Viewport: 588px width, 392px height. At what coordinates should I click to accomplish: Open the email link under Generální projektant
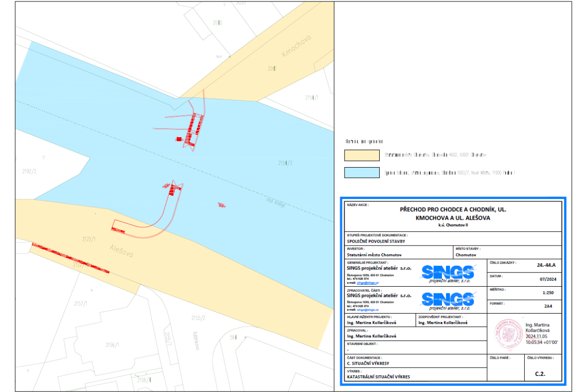pos(367,283)
